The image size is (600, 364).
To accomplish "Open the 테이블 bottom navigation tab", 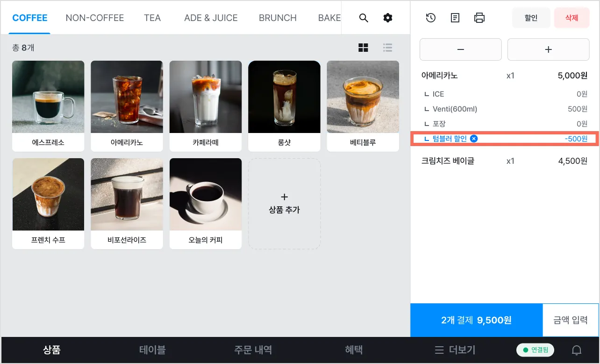I will pos(152,350).
